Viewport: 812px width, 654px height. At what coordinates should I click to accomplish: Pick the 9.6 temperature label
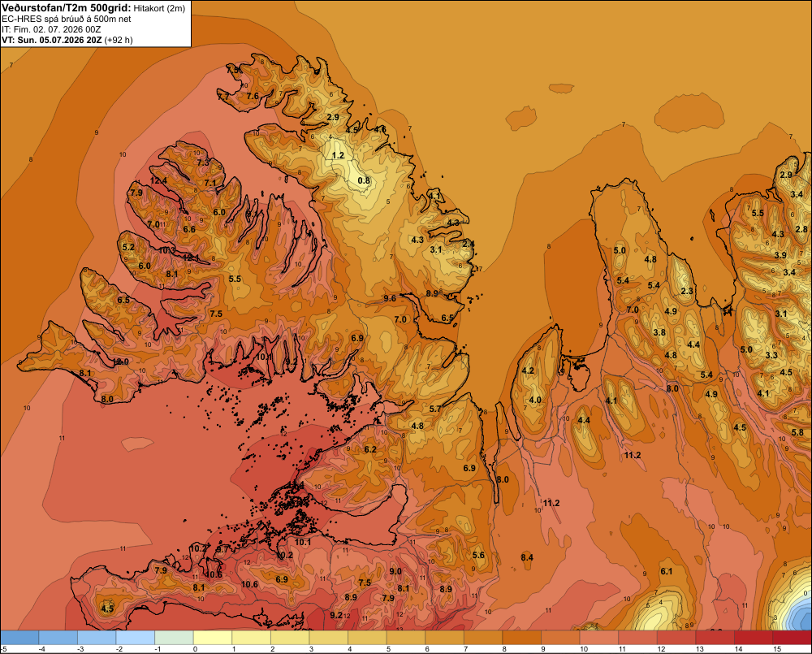point(390,298)
